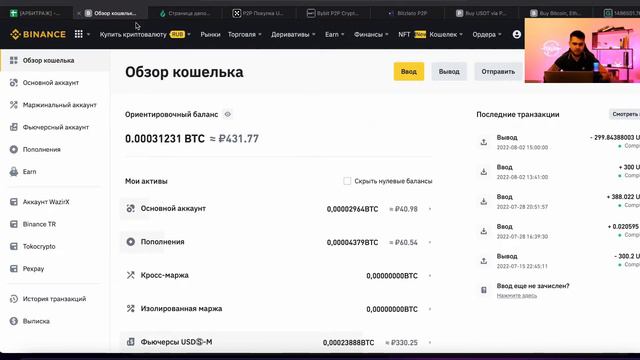Click the Фьючерсы USDⓈ-M row icon
Screen dimensions: 640x360
pos(131,342)
